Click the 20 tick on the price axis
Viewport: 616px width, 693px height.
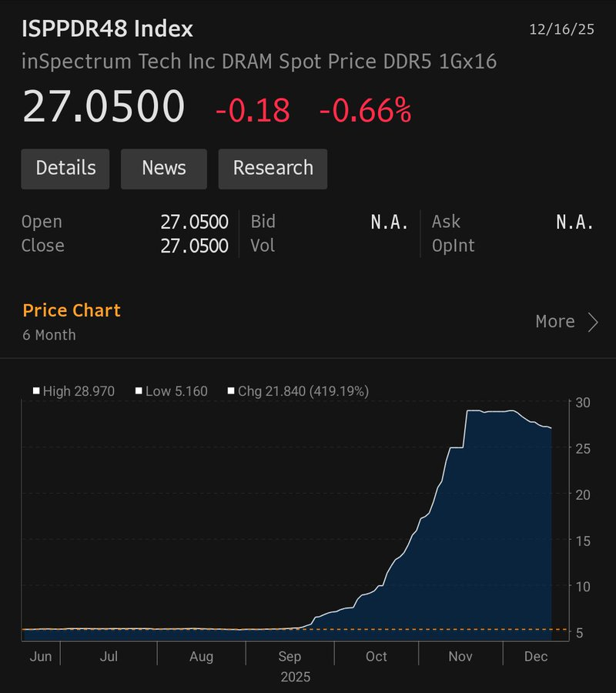[x=583, y=494]
